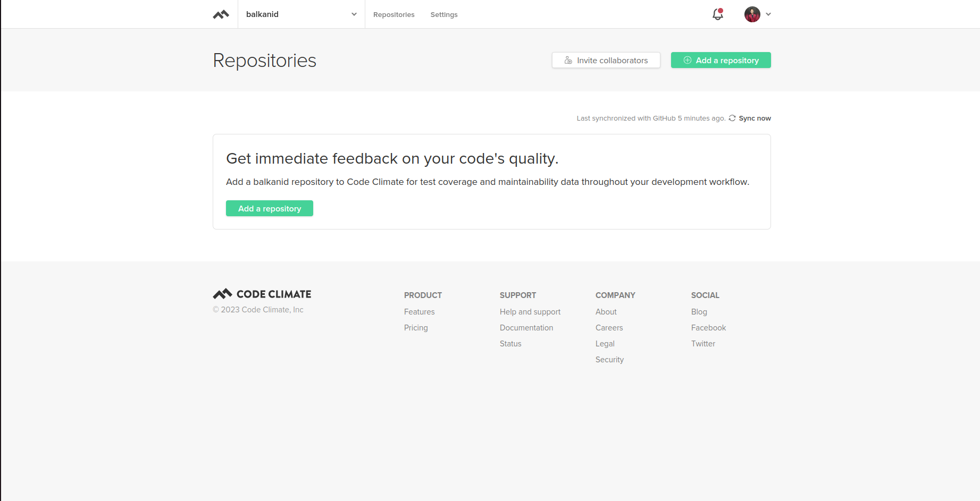
Task: Open the Documentation footer link
Action: click(526, 328)
